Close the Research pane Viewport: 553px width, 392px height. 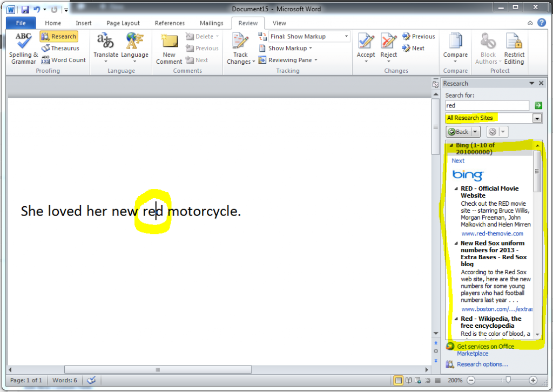(541, 83)
